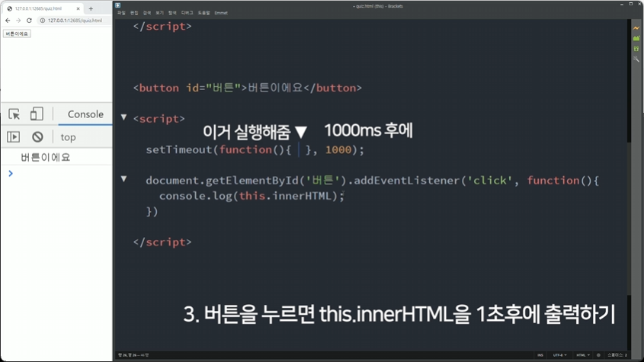Toggle the DevTools device toolbar icon
This screenshot has height=362, width=644.
tap(37, 114)
